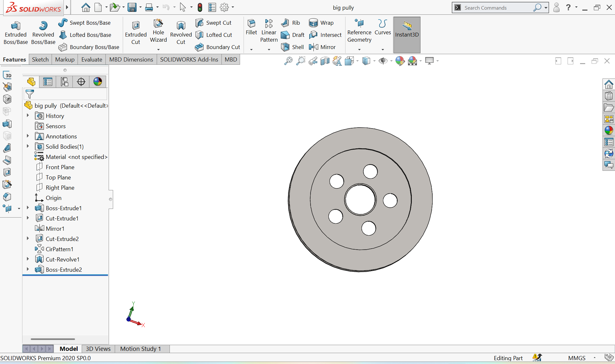Image resolution: width=615 pixels, height=364 pixels.
Task: Switch to Motion Study 1 tab
Action: coord(140,349)
